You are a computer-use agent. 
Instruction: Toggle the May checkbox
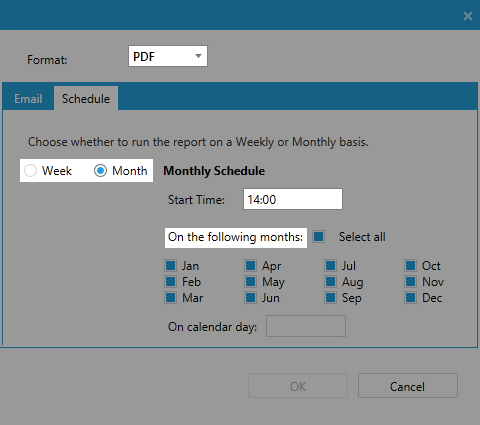click(x=250, y=282)
